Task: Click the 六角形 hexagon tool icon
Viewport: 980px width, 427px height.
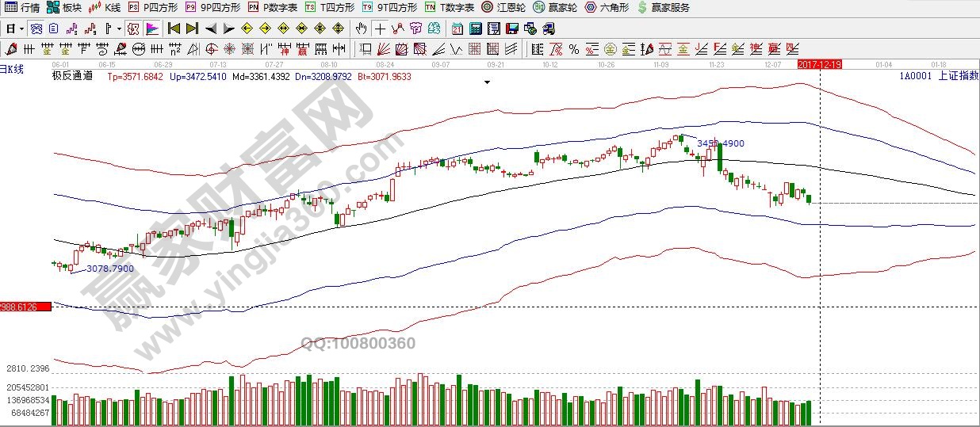Action: 591,8
